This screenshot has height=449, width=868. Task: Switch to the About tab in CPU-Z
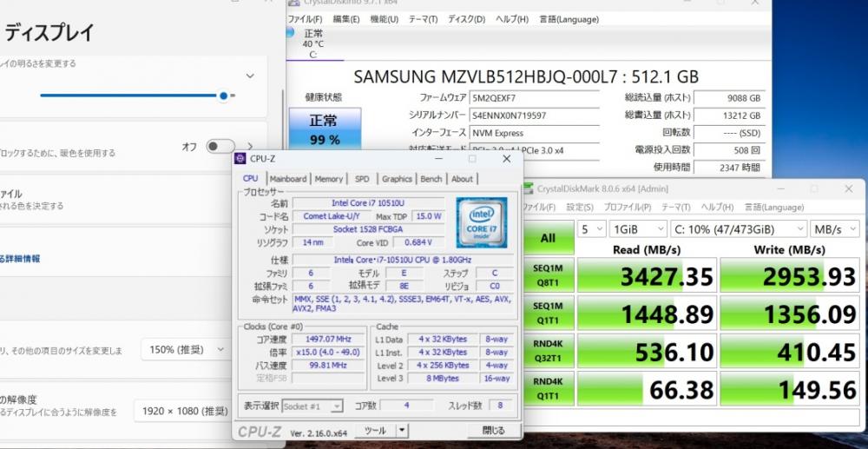462,179
